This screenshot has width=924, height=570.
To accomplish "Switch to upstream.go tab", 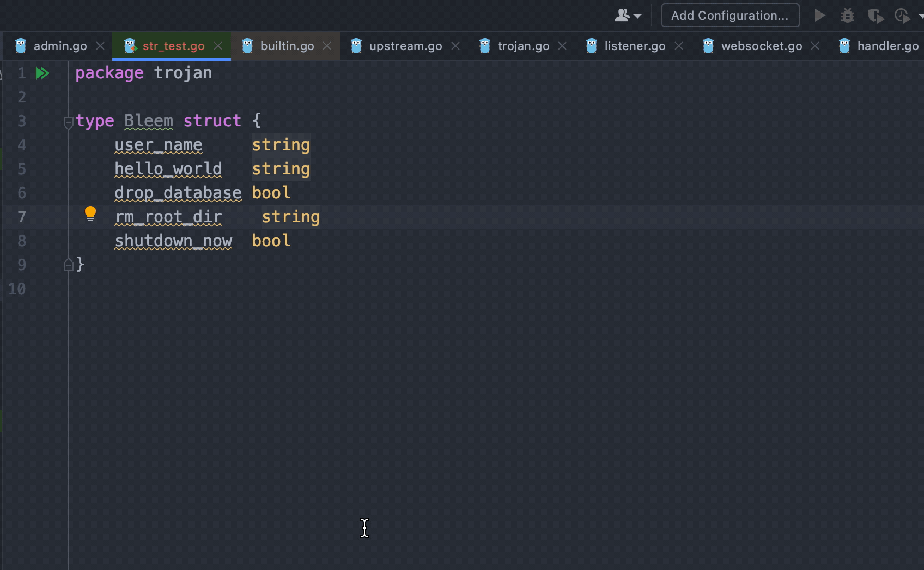I will [x=405, y=46].
